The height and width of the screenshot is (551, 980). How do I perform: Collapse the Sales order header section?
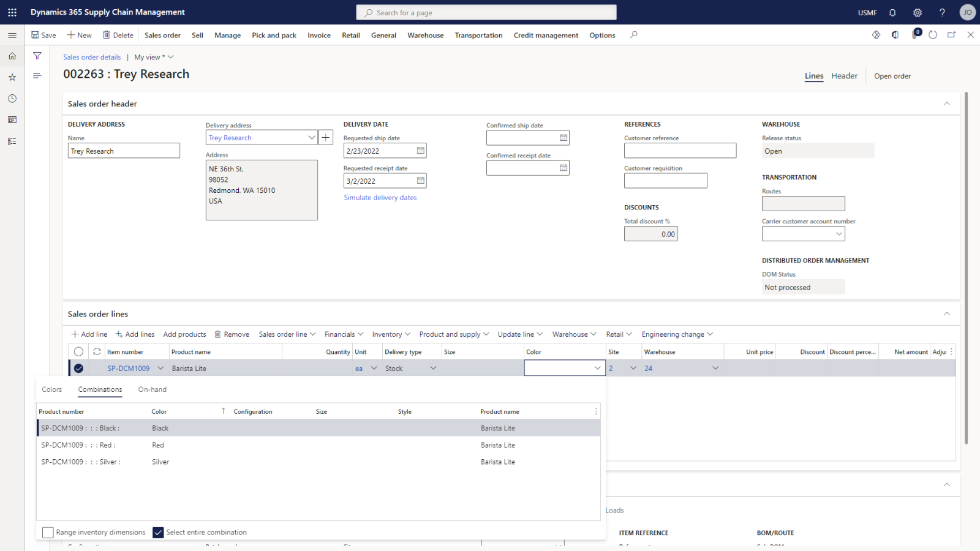coord(947,103)
